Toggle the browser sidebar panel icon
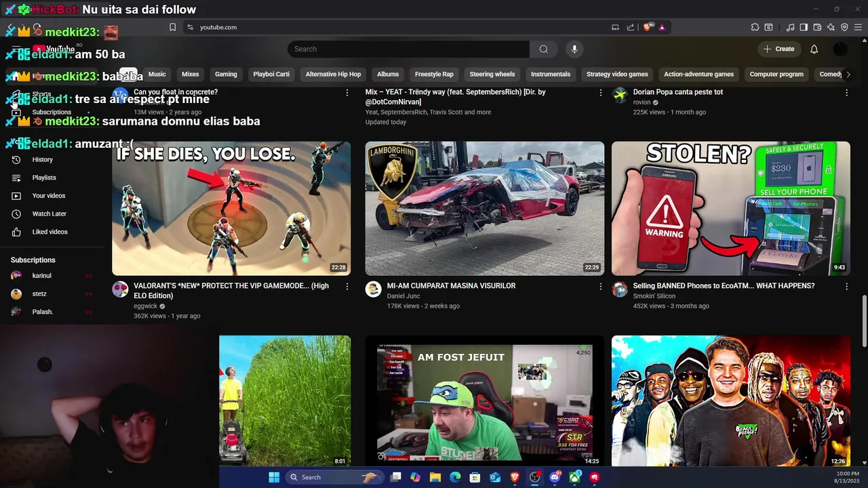The width and height of the screenshot is (868, 488). click(804, 27)
